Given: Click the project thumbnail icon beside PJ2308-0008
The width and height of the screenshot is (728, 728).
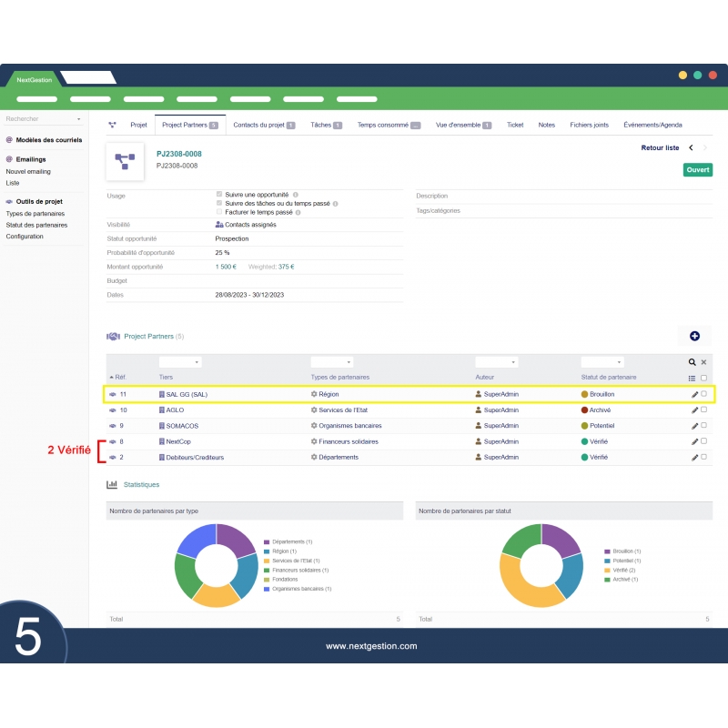Looking at the screenshot, I should [x=124, y=163].
